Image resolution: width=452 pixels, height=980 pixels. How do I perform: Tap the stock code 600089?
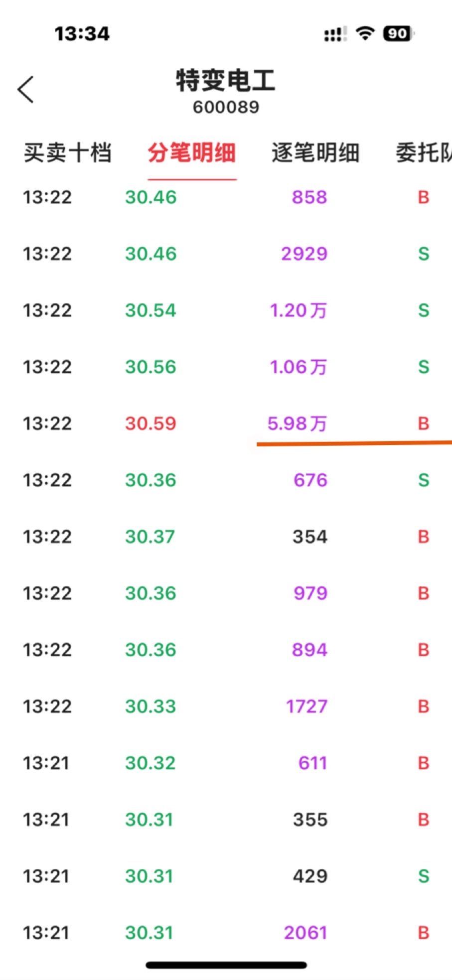pos(226,107)
